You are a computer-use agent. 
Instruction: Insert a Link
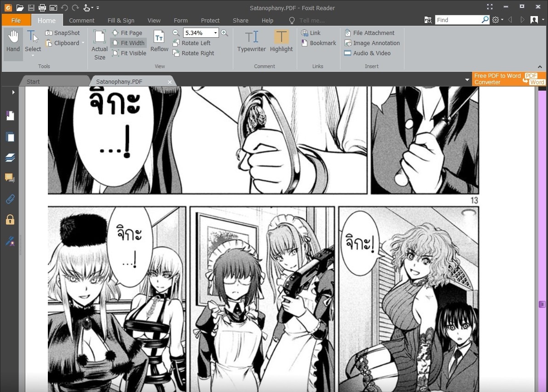(x=311, y=33)
